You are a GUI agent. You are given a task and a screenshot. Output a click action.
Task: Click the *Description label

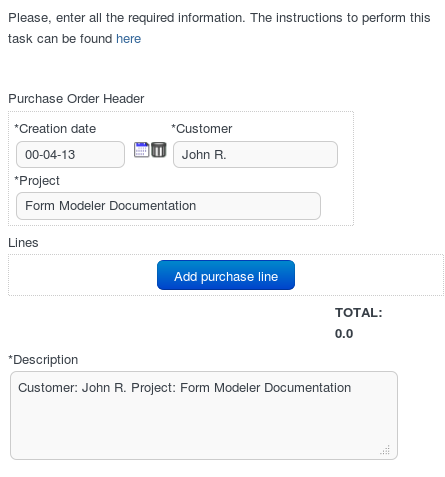(43, 360)
